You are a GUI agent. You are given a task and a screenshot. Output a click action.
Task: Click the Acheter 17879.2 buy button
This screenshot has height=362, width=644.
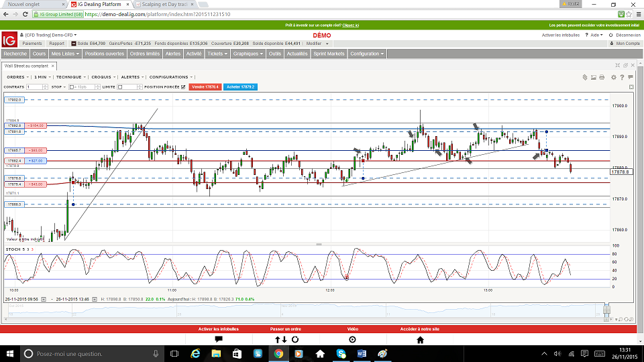pos(240,87)
